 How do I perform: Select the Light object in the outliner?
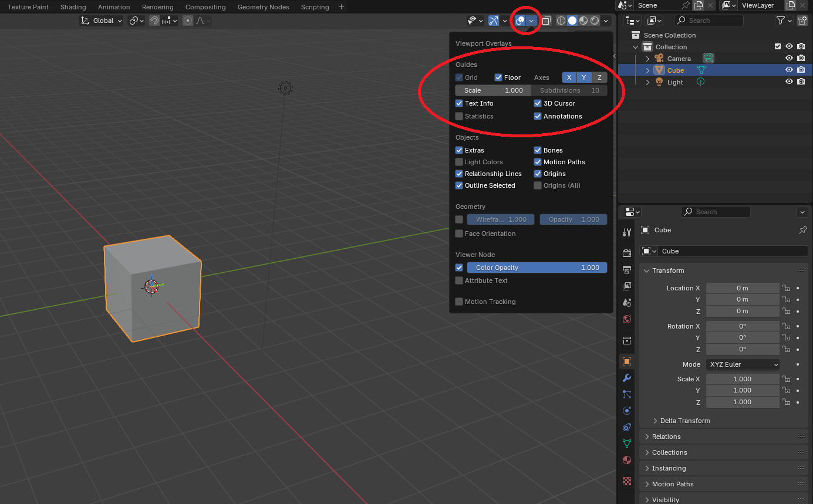point(675,82)
